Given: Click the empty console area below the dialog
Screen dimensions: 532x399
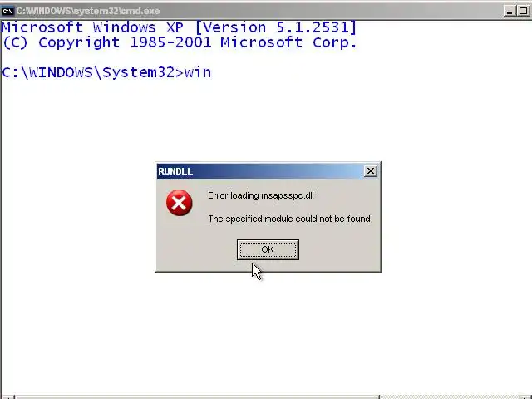Looking at the screenshot, I should [266, 332].
